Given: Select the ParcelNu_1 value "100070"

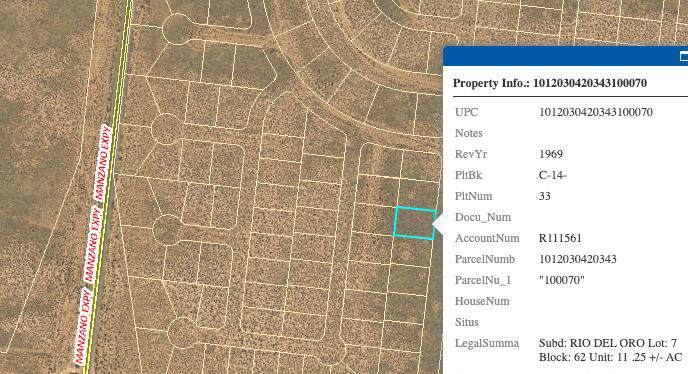Looking at the screenshot, I should 562,280.
